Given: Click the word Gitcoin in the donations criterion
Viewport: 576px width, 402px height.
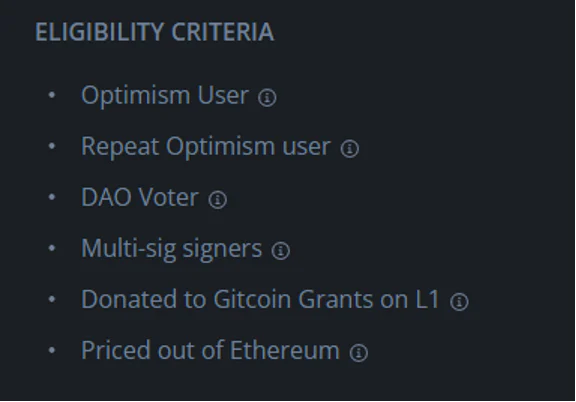Looking at the screenshot, I should click(252, 299).
